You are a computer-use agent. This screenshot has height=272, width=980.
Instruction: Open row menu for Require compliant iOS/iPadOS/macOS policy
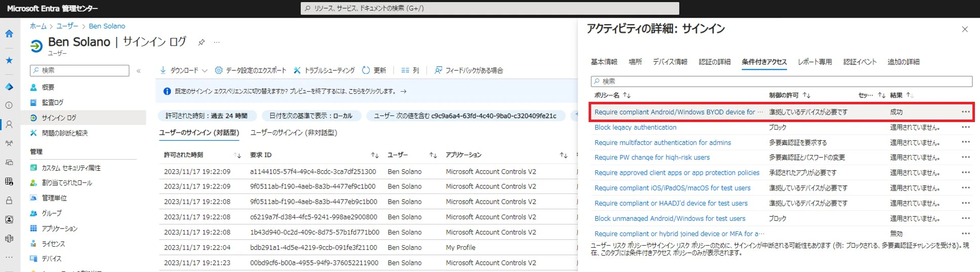[965, 188]
